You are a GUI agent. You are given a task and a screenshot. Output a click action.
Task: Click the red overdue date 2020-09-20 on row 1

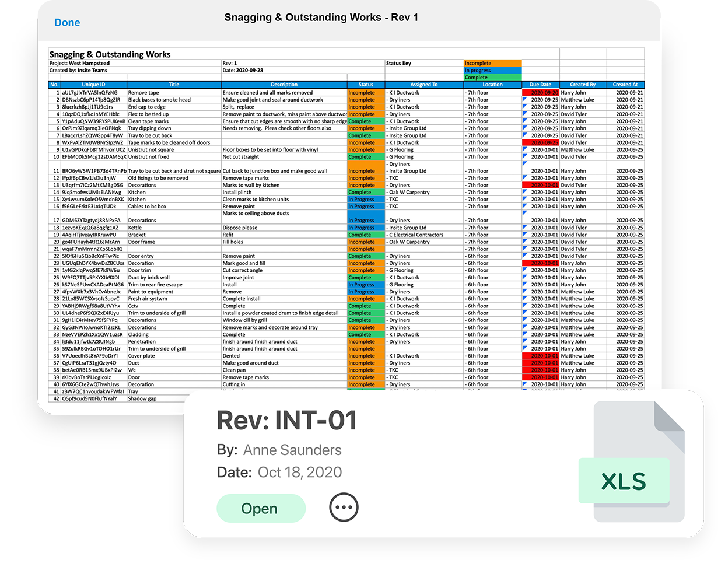point(541,92)
